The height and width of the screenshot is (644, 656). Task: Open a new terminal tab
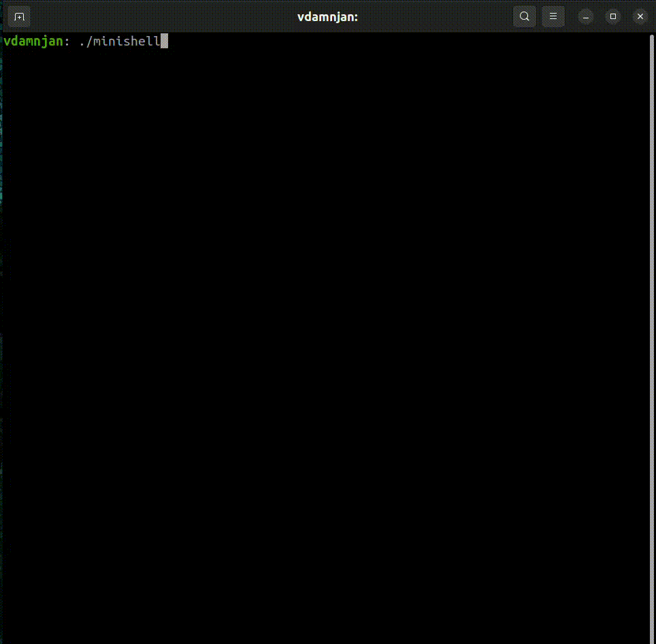(19, 17)
